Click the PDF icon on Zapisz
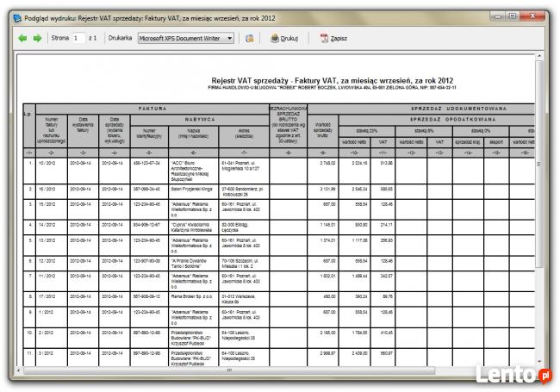Viewport: 560px width, 392px height. (324, 39)
